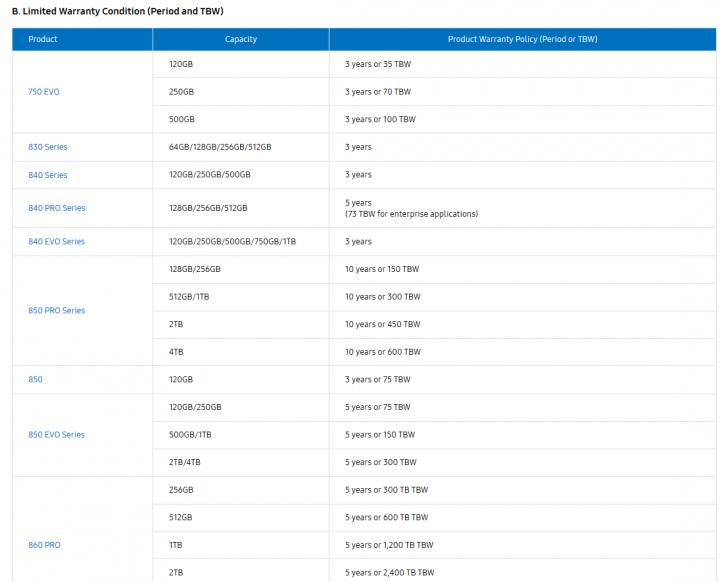Select the text 10 years or 600 TBW
The image size is (720, 582).
pyautogui.click(x=383, y=352)
